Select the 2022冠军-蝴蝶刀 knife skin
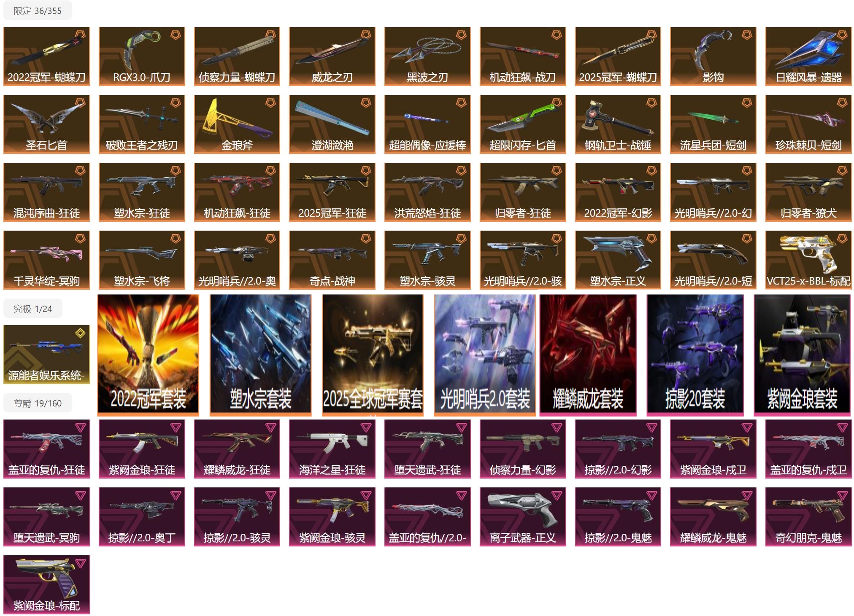854x616 pixels. pyautogui.click(x=46, y=56)
